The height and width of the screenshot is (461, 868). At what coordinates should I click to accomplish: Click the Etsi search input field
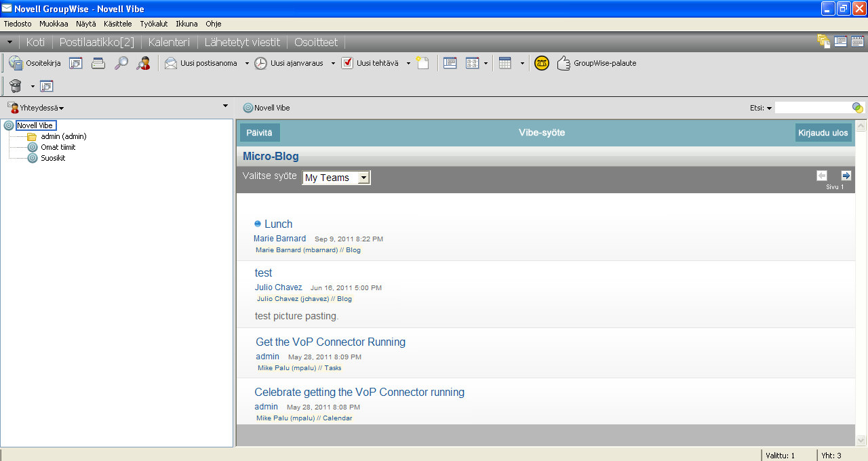814,108
